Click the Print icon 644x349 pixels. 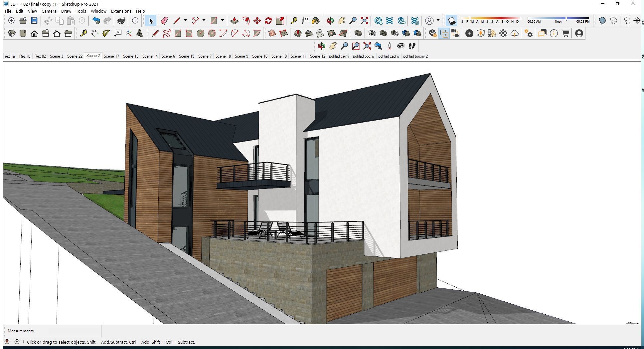click(121, 21)
